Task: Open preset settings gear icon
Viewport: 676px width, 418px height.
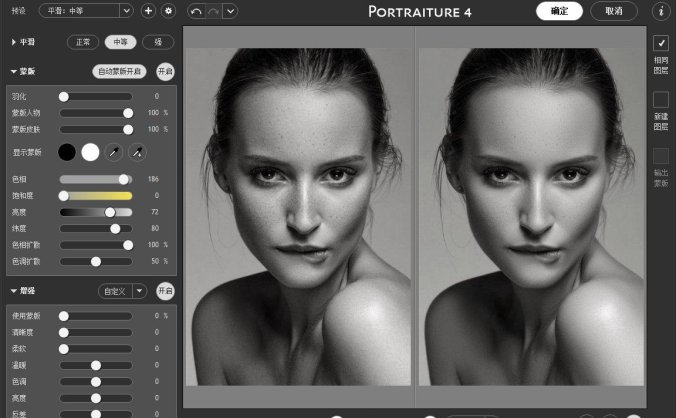Action: [169, 11]
